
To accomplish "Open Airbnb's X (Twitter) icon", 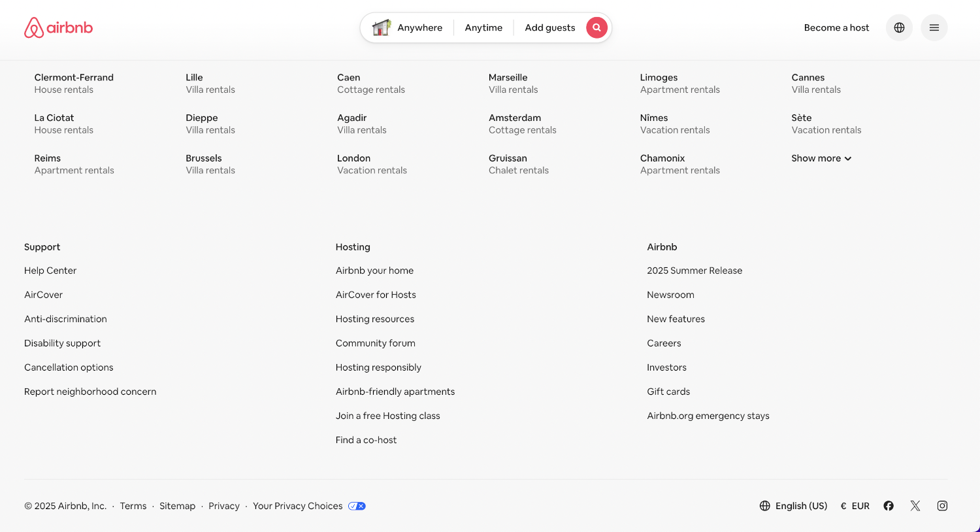I will (x=915, y=506).
